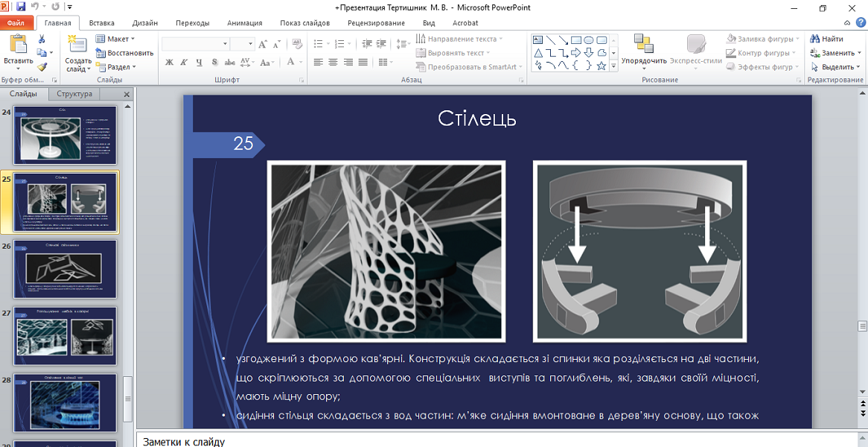Image resolution: width=868 pixels, height=447 pixels.
Task: Center text in paragraph group
Action: (x=333, y=62)
